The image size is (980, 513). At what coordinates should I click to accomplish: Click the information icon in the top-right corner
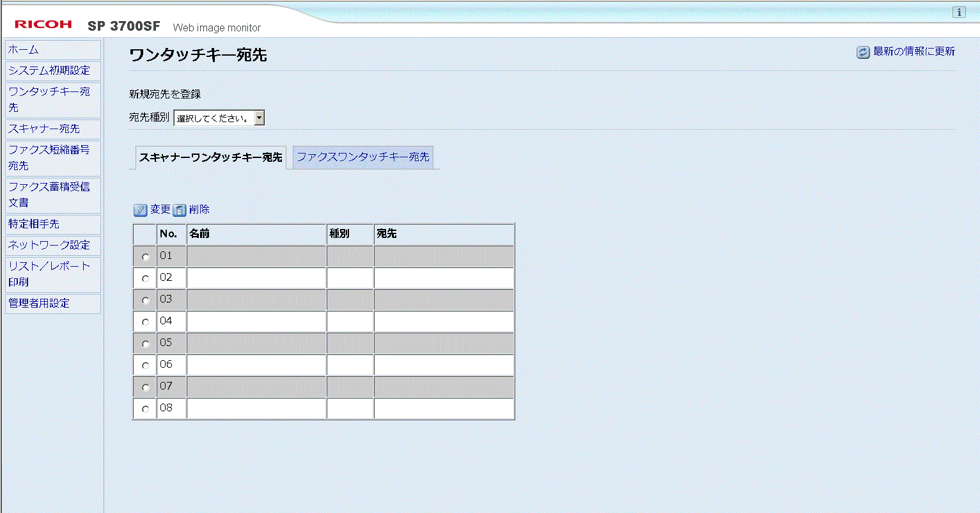(x=958, y=12)
